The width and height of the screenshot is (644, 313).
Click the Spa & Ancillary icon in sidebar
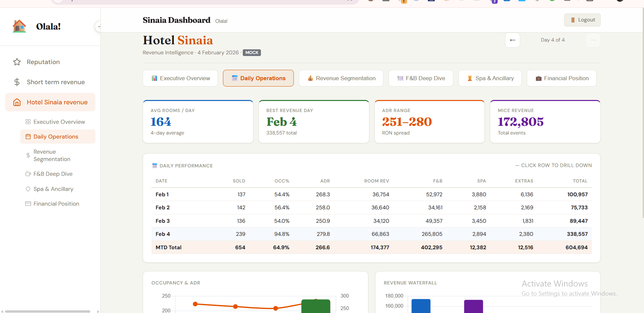pyautogui.click(x=28, y=189)
